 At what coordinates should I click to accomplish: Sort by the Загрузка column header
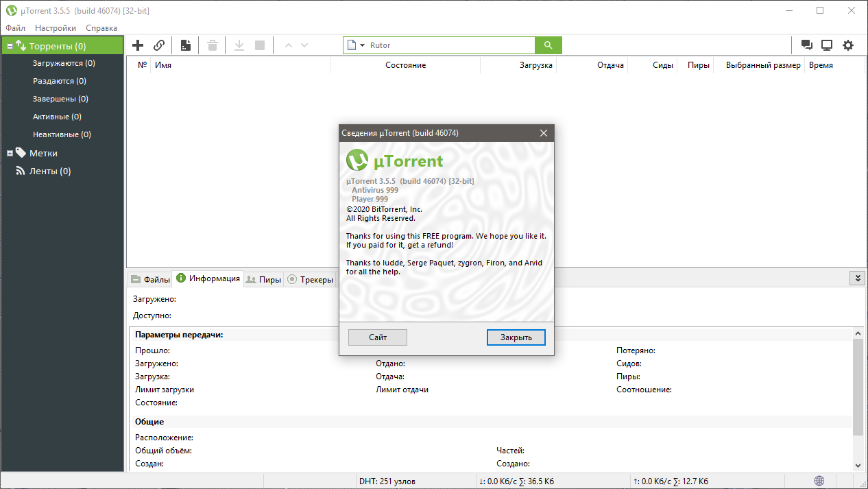pos(518,65)
